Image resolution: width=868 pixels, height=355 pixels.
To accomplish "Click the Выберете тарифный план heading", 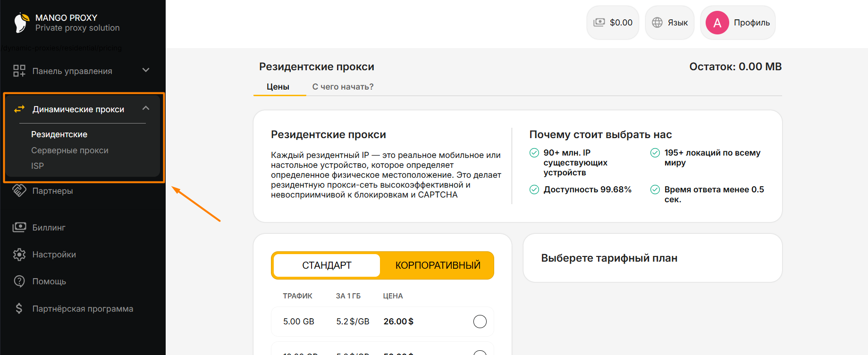I will [609, 258].
